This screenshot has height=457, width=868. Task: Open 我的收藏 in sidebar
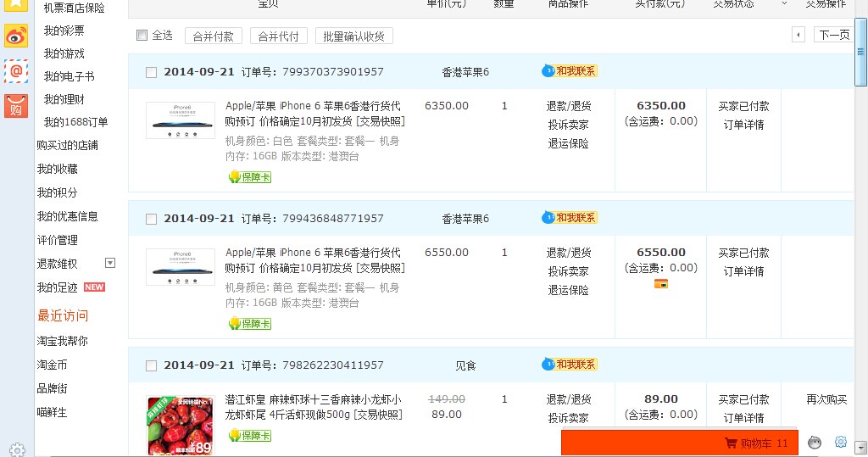point(57,169)
